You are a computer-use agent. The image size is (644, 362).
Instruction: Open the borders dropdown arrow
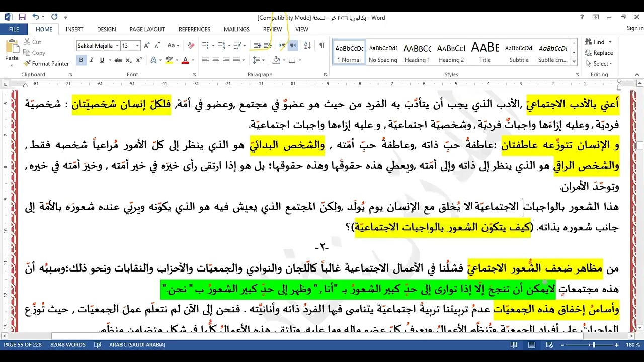click(300, 60)
